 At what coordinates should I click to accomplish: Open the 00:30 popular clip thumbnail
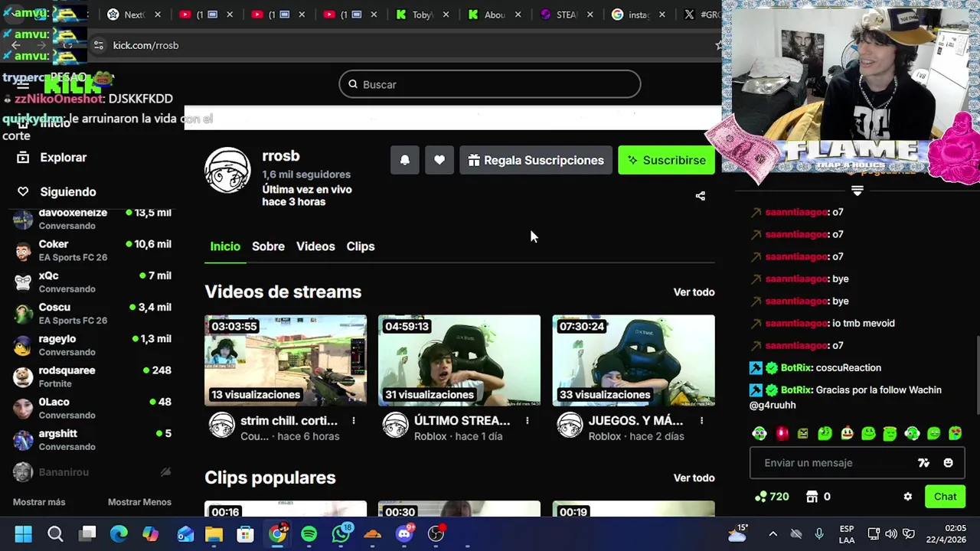coord(459,509)
